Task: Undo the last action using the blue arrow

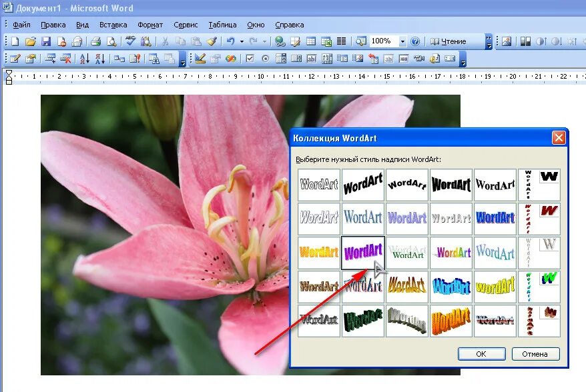Action: pos(230,41)
